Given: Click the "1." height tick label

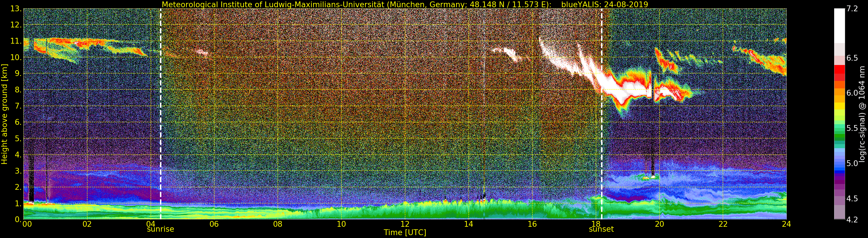Looking at the screenshot, I should pyautogui.click(x=18, y=203).
